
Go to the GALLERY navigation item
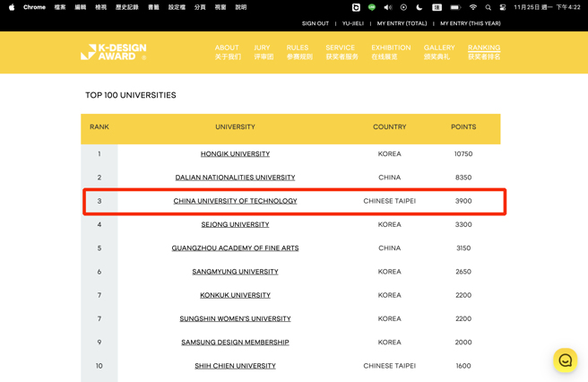pyautogui.click(x=439, y=52)
